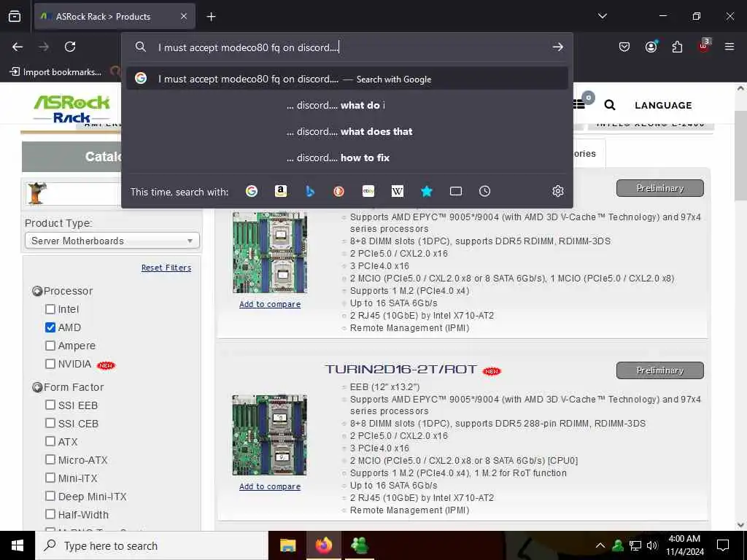Search in Bookmarks star icon
Screen dimensions: 747x560
click(426, 191)
